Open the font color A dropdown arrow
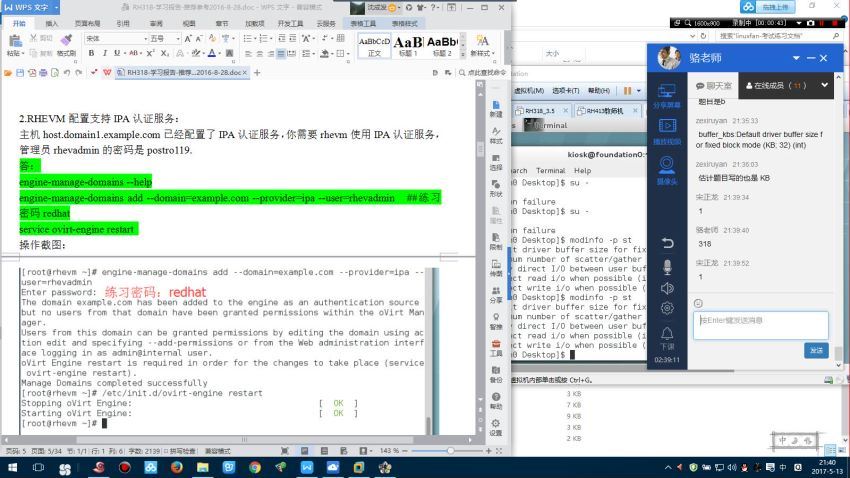The image size is (850, 478). (220, 53)
